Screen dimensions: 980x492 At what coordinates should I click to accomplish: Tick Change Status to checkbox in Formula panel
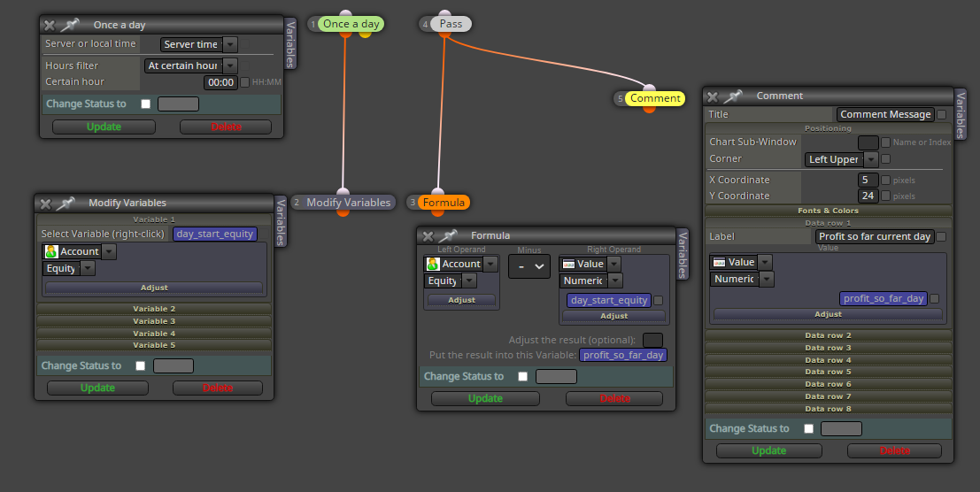tap(522, 376)
